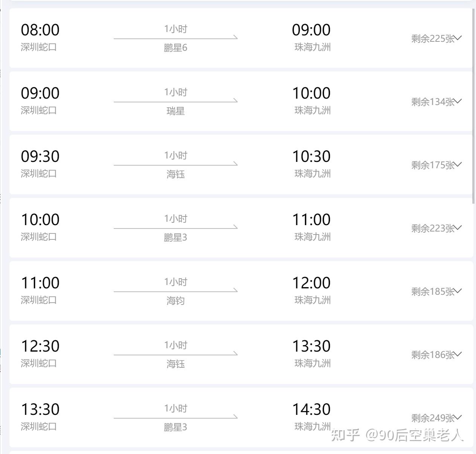Viewport: 476px width, 454px height.
Task: Click 剩余175张 remaining tickets label
Action: [x=432, y=165]
